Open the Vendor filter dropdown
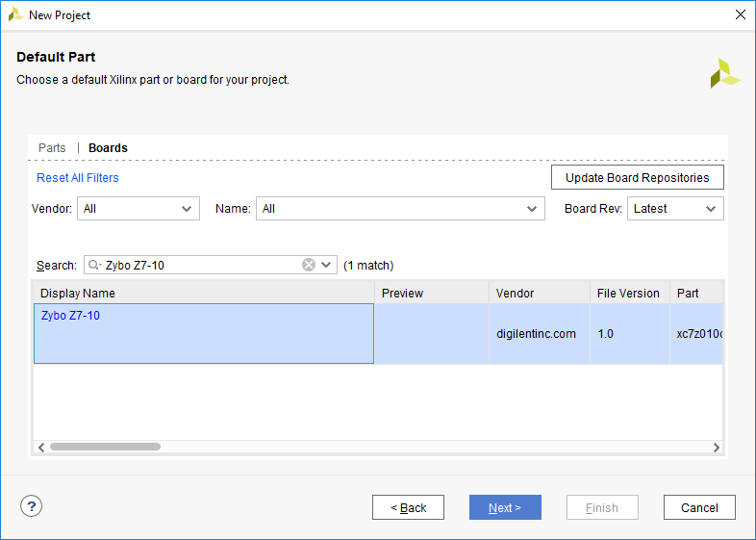 coord(139,209)
